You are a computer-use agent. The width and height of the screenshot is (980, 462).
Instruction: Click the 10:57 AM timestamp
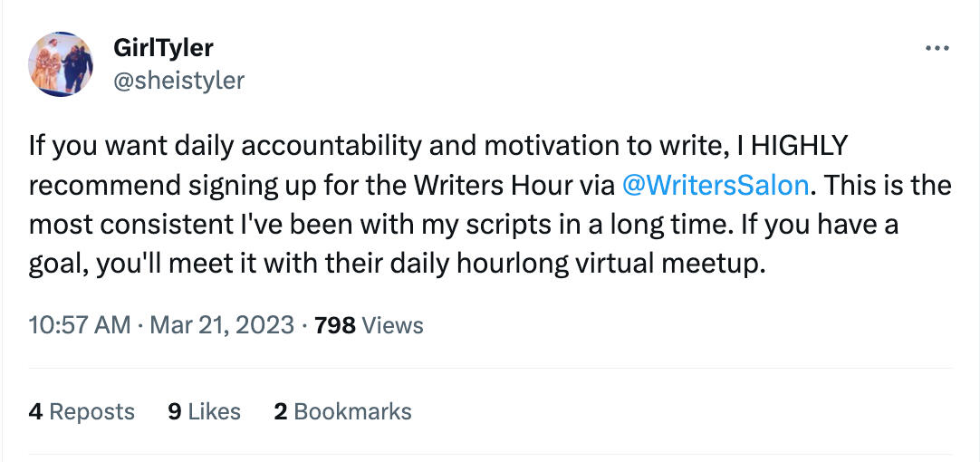[80, 324]
